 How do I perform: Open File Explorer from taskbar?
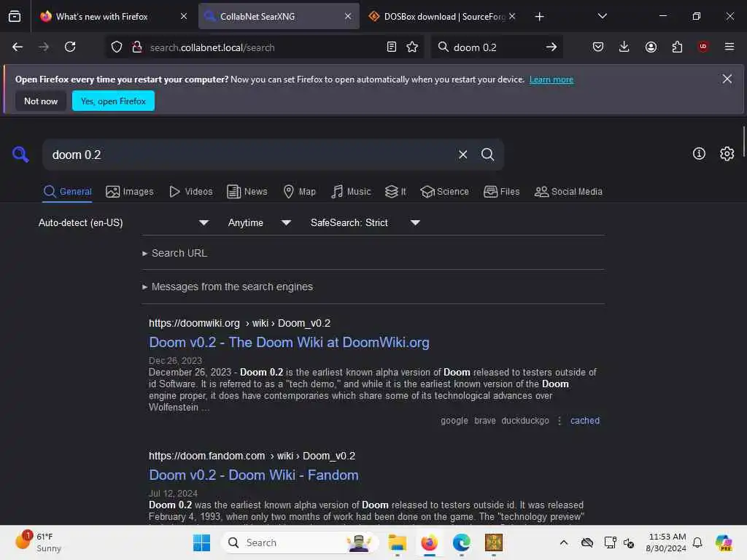click(x=397, y=542)
